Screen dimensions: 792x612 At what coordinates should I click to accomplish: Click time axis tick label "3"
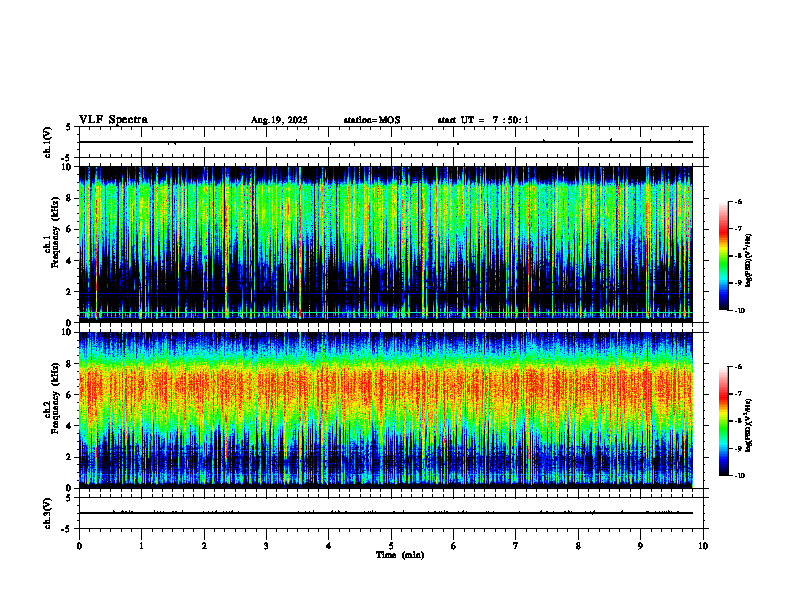coord(266,546)
